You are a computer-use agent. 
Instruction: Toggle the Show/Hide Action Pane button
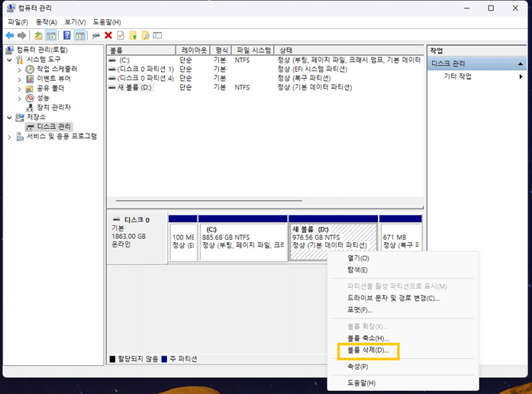pyautogui.click(x=79, y=35)
